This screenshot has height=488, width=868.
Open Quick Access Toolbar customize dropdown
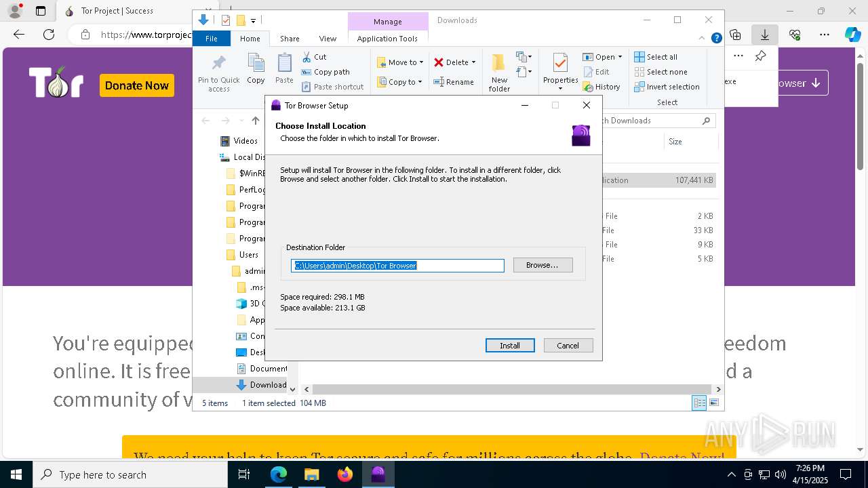[254, 20]
